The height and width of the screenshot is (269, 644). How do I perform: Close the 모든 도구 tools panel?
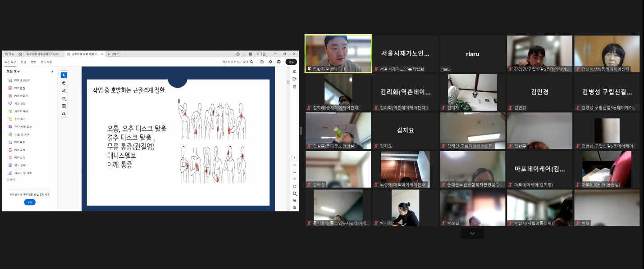click(52, 72)
